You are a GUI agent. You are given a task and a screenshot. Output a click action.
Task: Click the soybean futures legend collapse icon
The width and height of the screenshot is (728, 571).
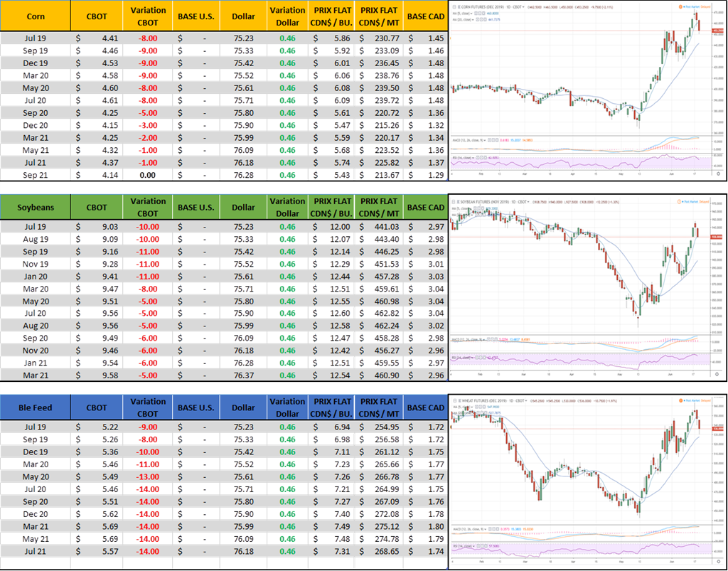tap(453, 203)
